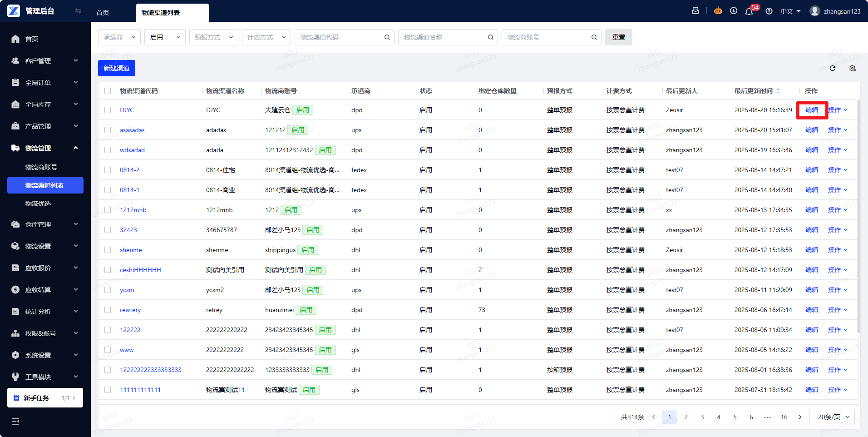Expand the 预报方式 filter dropdown
Viewport: 868px width, 437px height.
point(213,37)
